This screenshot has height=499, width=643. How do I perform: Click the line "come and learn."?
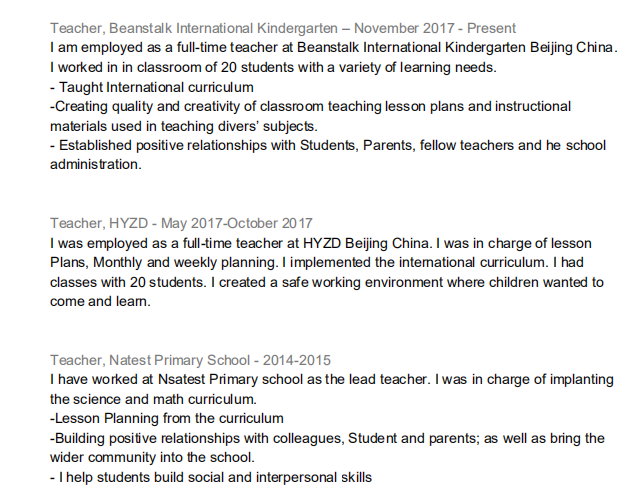click(x=100, y=301)
